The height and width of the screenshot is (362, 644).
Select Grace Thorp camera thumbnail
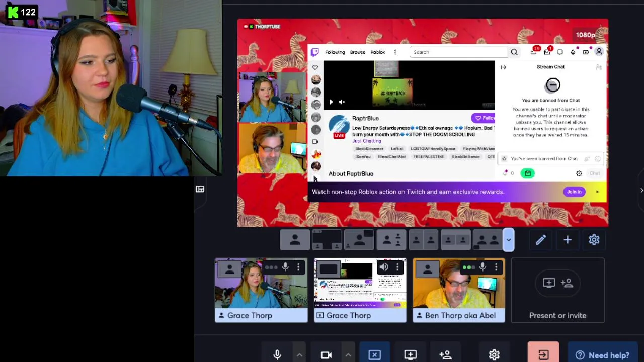[261, 290]
